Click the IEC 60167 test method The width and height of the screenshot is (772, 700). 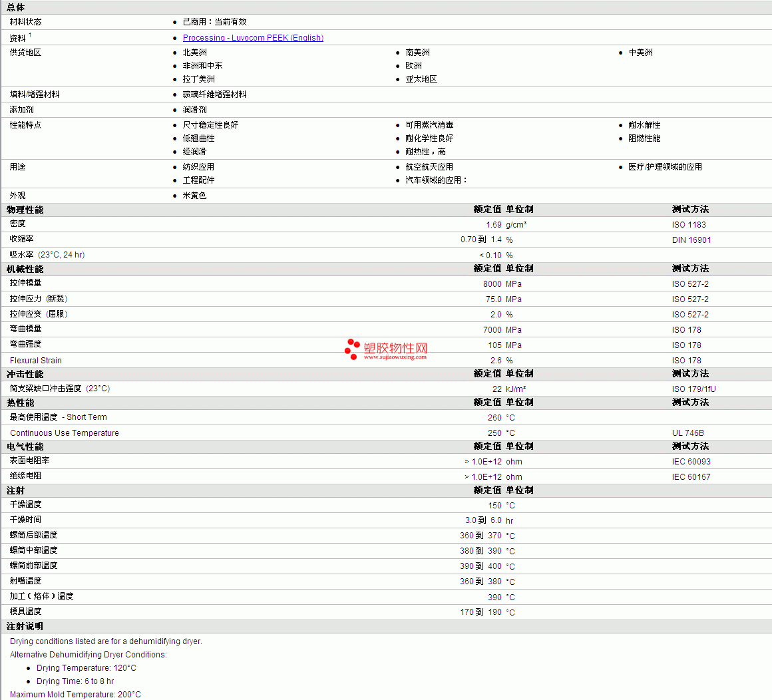pyautogui.click(x=691, y=477)
